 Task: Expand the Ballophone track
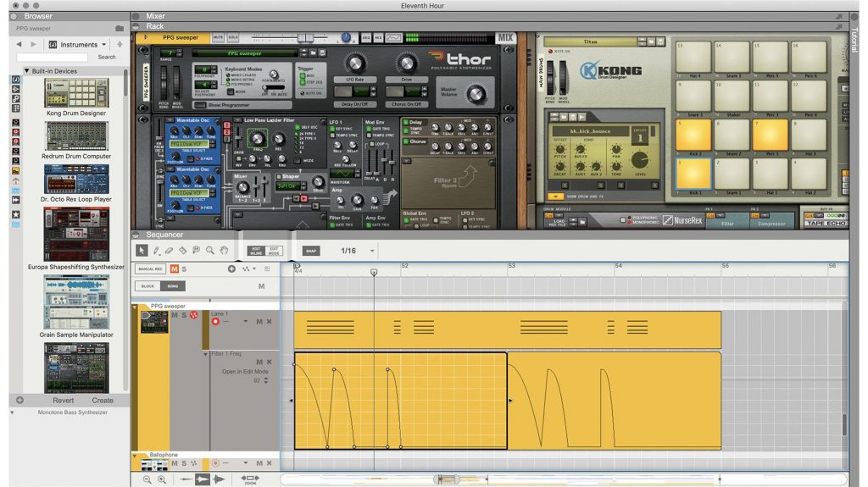pos(135,456)
